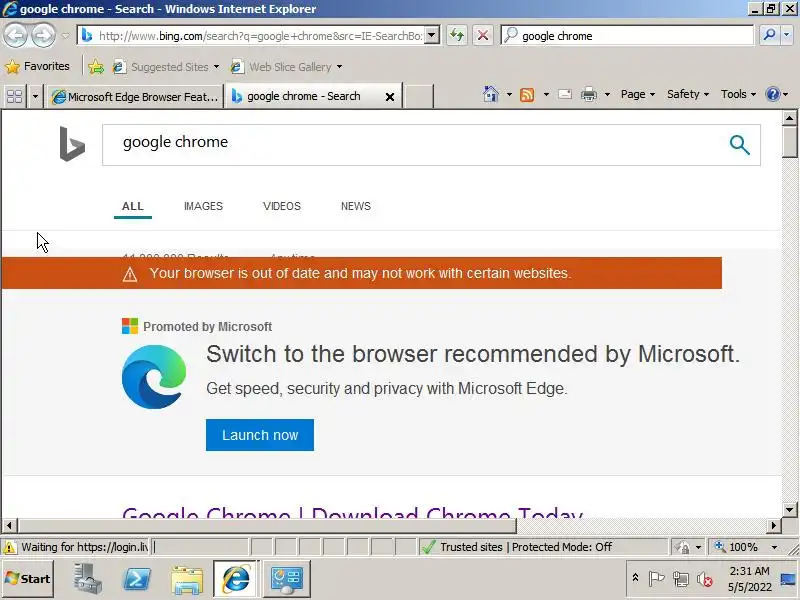The width and height of the screenshot is (800, 600).
Task: Launch PowerShell from the taskbar
Action: click(137, 579)
